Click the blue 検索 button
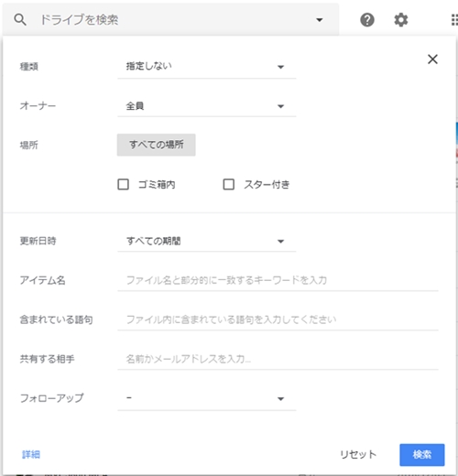 pyautogui.click(x=422, y=455)
